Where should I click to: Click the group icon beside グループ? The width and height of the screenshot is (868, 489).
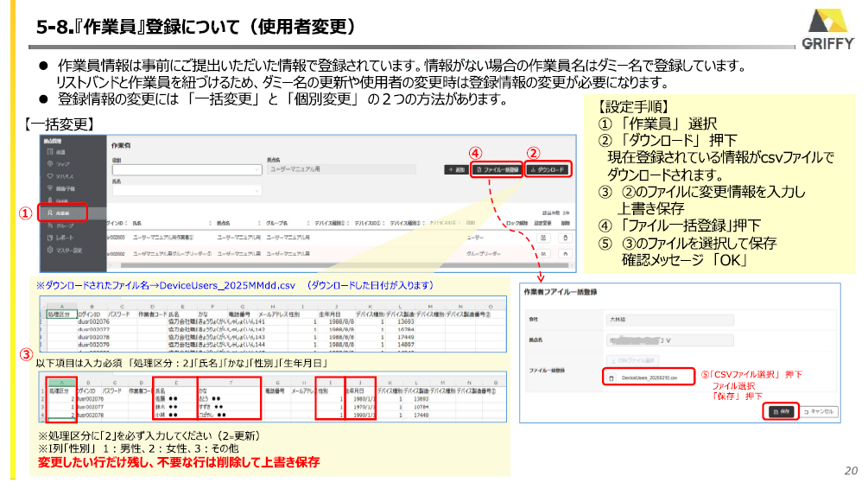click(50, 225)
